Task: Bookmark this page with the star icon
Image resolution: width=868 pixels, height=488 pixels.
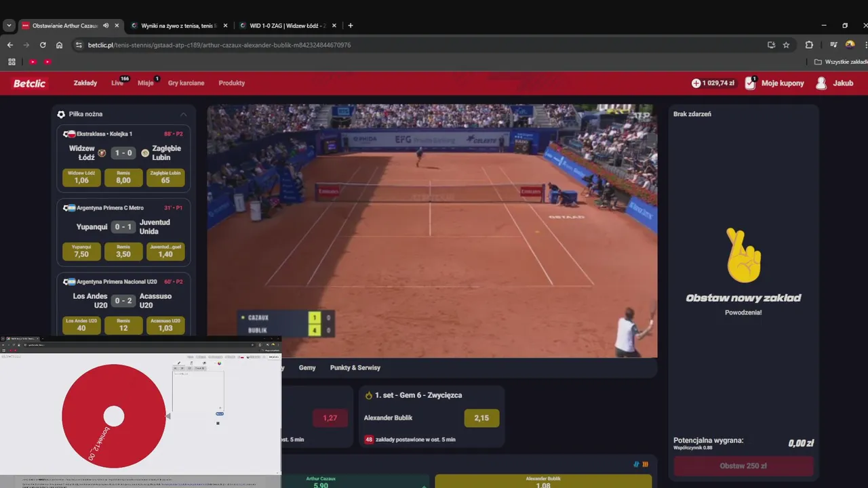Action: click(x=786, y=45)
